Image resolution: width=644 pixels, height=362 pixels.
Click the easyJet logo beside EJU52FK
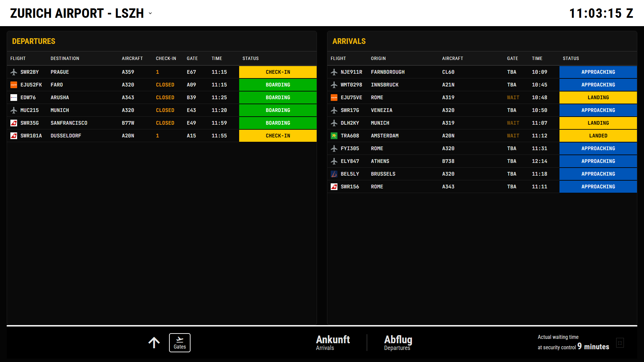pos(14,85)
